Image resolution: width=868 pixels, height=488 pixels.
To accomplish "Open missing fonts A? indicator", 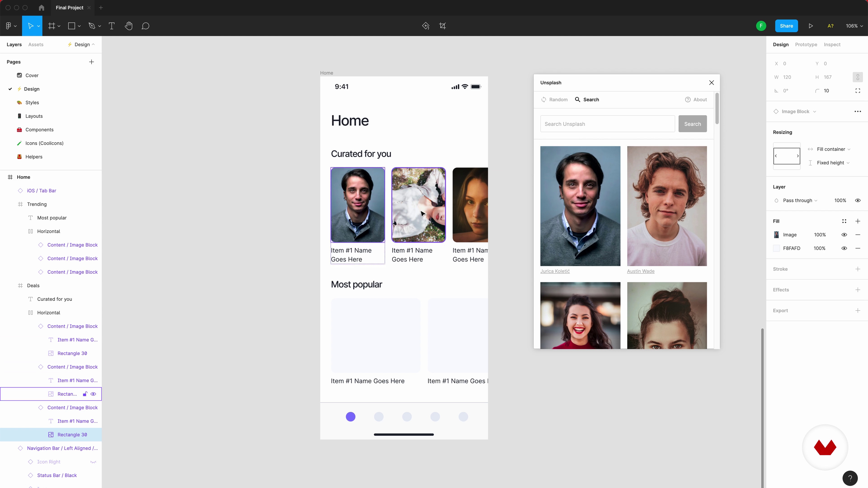I will 831,26.
